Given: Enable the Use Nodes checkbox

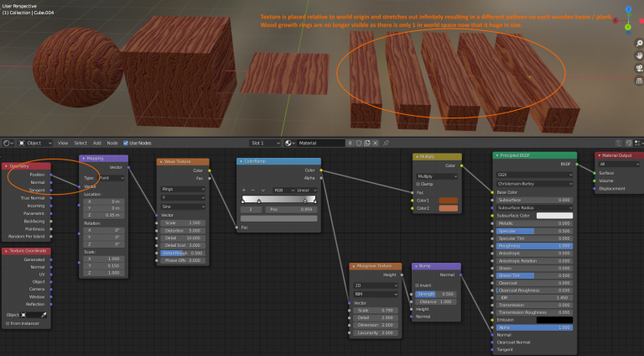Looking at the screenshot, I should (x=124, y=143).
